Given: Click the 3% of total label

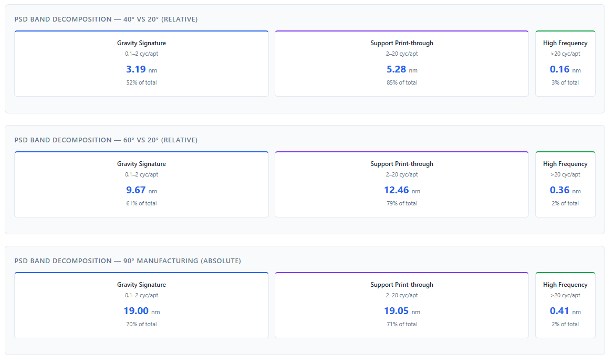Looking at the screenshot, I should pyautogui.click(x=565, y=82).
